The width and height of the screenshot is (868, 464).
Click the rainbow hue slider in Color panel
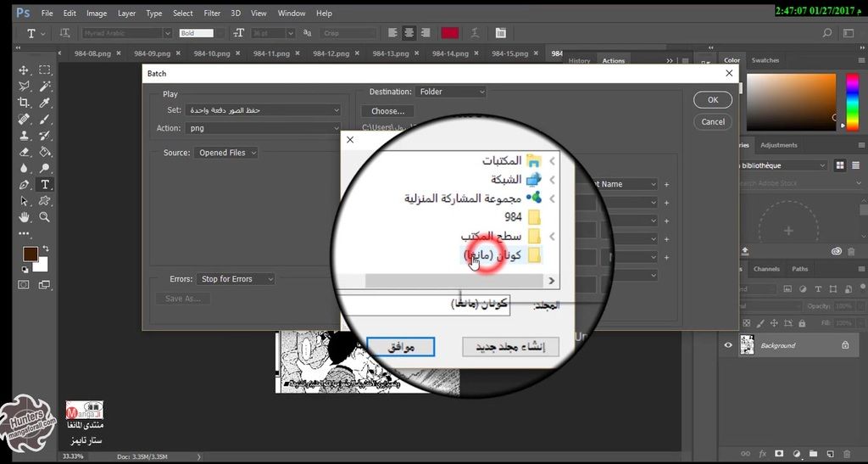pyautogui.click(x=853, y=102)
